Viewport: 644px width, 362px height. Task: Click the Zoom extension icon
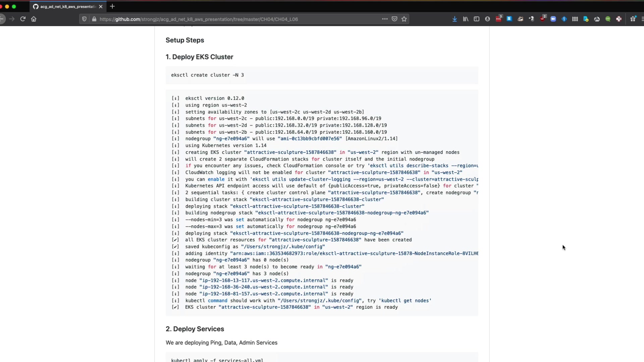click(553, 19)
